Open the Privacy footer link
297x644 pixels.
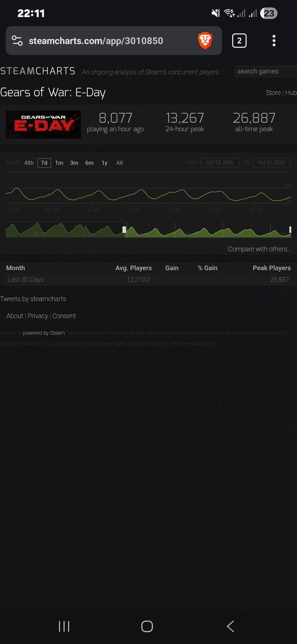[x=38, y=316]
